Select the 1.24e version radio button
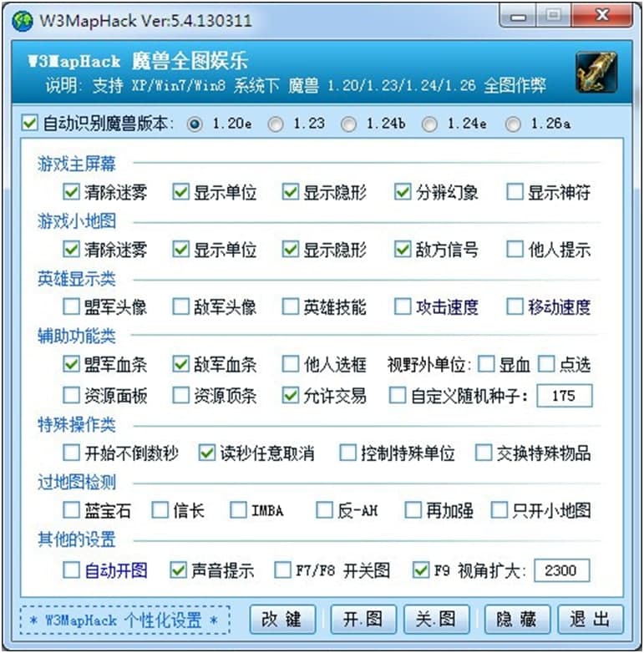Screen dimensions: 644x653 [429, 124]
